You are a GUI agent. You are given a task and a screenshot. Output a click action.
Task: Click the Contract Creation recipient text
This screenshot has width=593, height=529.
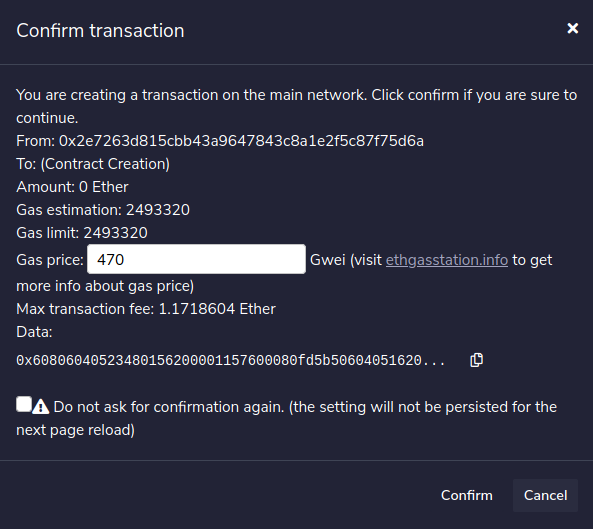[105, 164]
